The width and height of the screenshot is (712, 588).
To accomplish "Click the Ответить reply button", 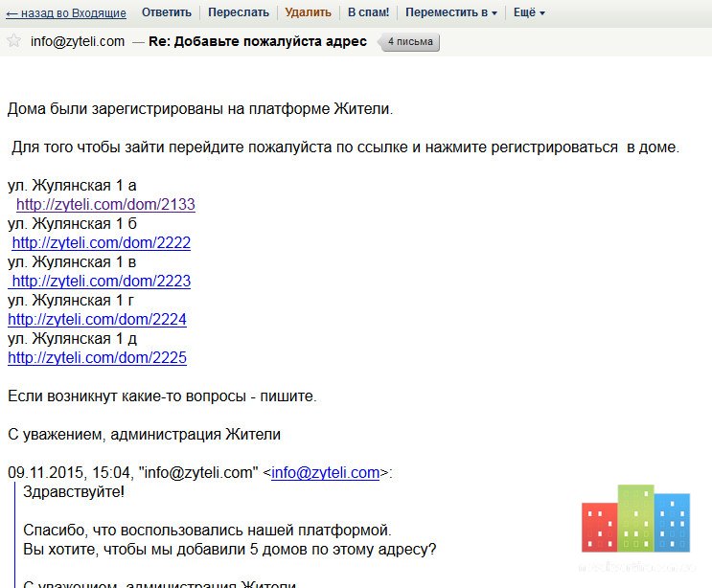I will [x=166, y=12].
